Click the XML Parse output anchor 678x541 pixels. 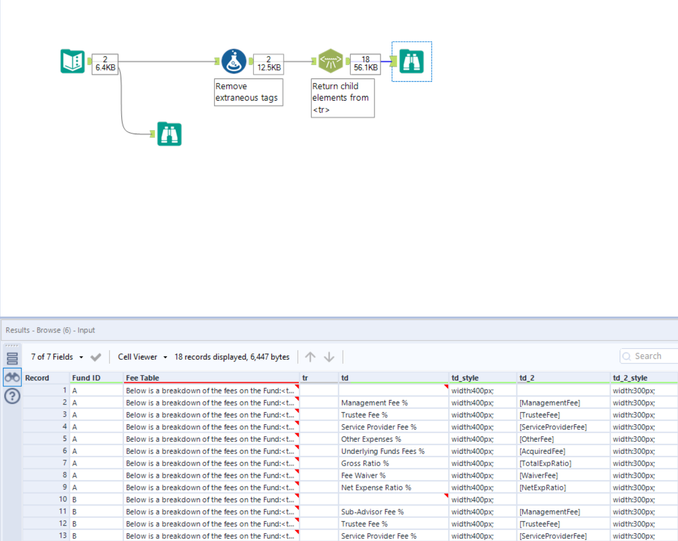(347, 61)
